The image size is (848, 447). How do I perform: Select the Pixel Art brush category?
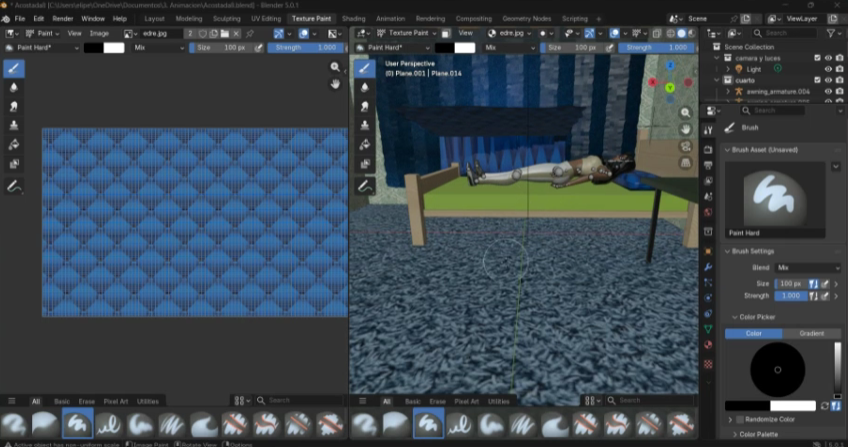(115, 401)
